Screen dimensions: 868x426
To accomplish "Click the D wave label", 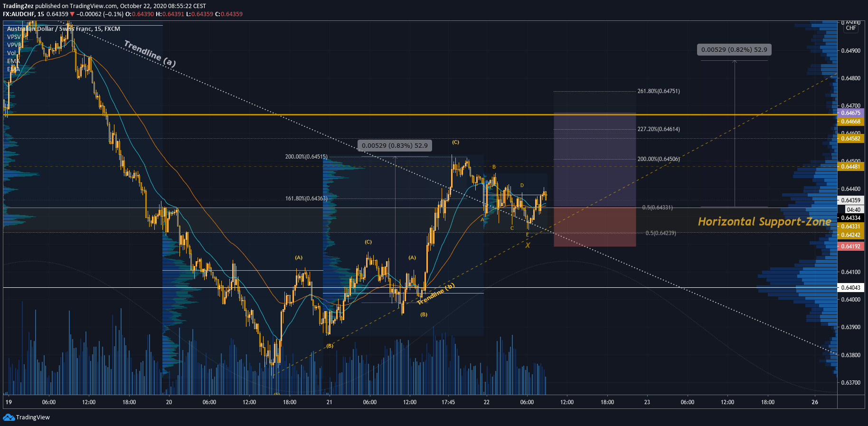I will (522, 186).
